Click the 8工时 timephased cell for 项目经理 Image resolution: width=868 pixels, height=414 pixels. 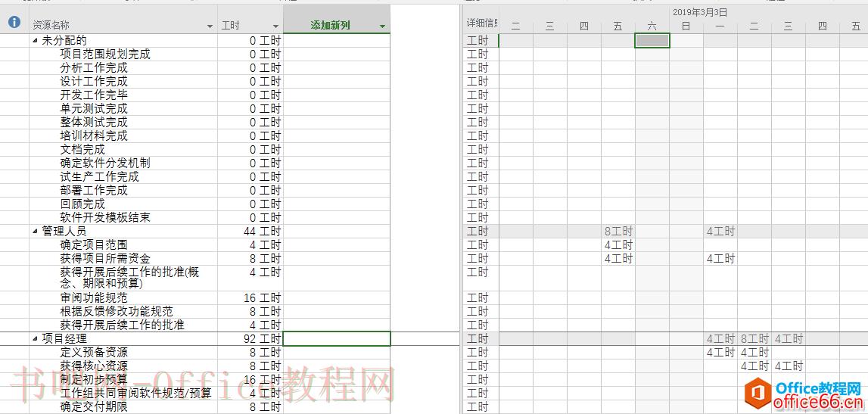pos(754,339)
